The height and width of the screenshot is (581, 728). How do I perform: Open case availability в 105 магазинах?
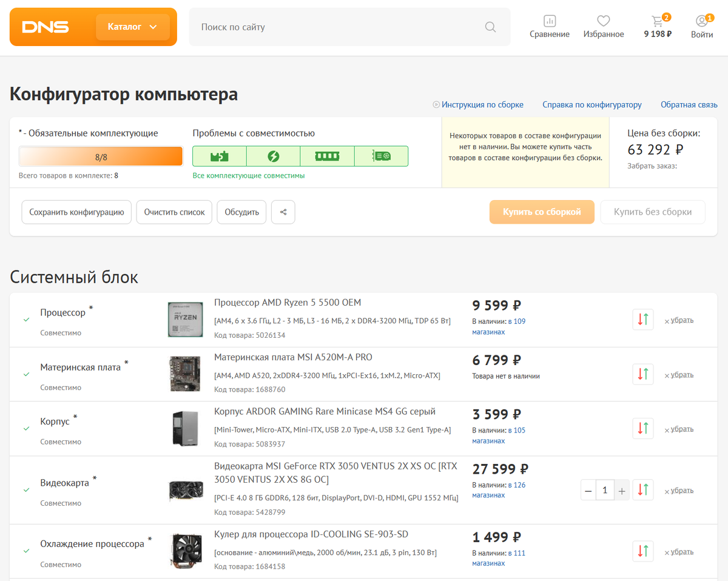pyautogui.click(x=499, y=435)
